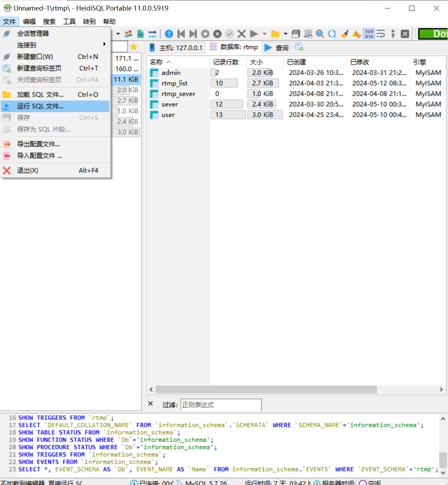448x485 pixels.
Task: Go to last row navigation icon
Action: 193,34
